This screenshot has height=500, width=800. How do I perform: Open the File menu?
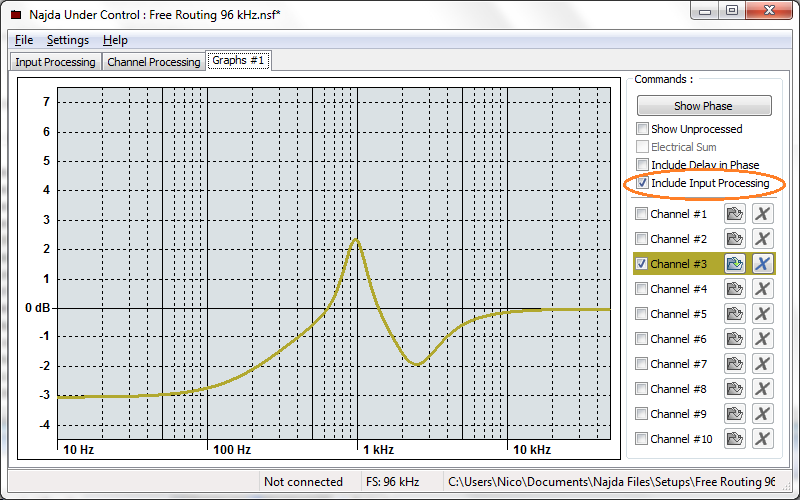point(24,40)
